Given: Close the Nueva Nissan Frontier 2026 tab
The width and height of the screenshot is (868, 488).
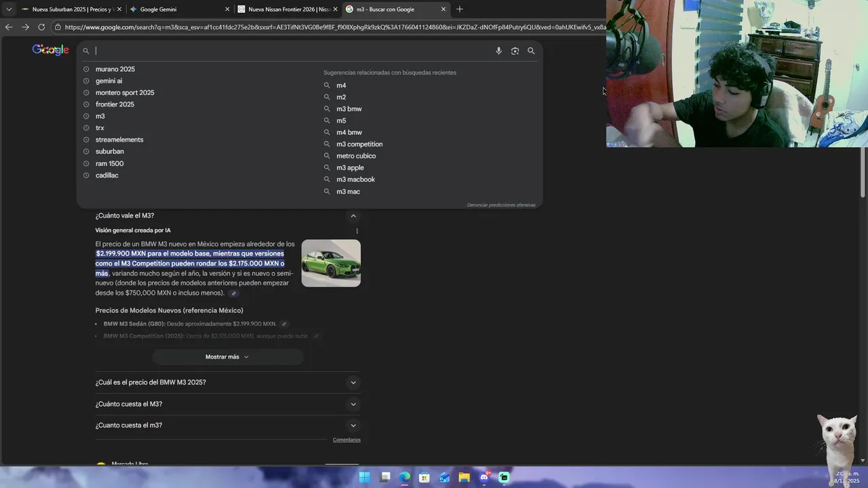Looking at the screenshot, I should [335, 9].
